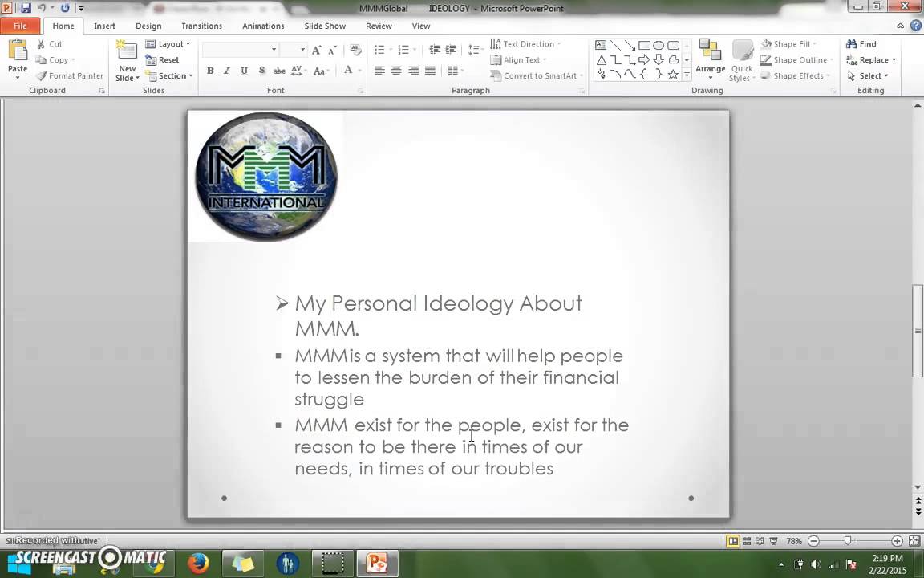The height and width of the screenshot is (578, 924).
Task: Open Change Case menu
Action: tap(320, 71)
